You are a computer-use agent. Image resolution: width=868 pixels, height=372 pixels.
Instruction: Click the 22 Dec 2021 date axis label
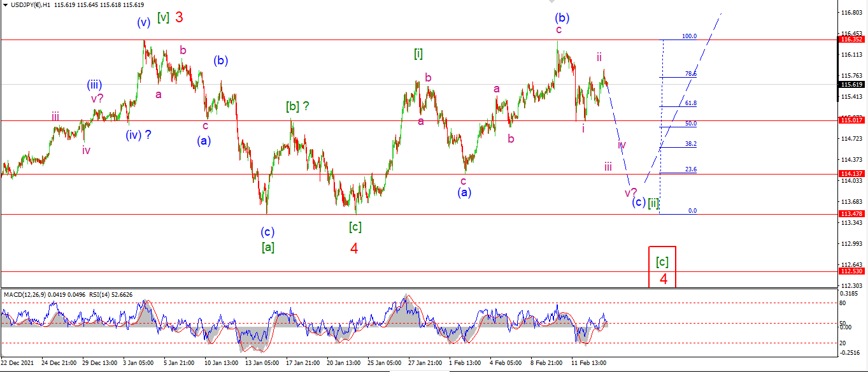point(17,362)
